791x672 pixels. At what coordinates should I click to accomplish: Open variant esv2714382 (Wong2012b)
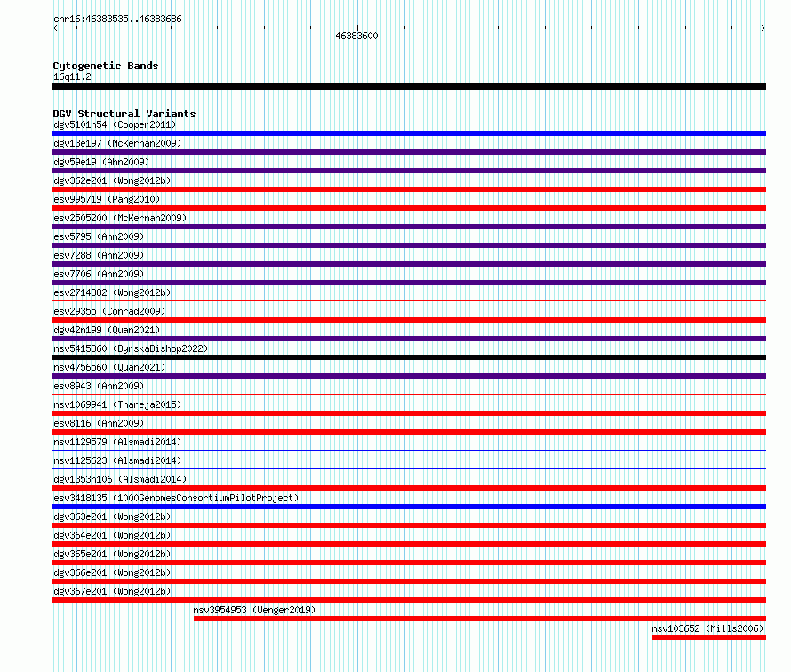pyautogui.click(x=112, y=292)
